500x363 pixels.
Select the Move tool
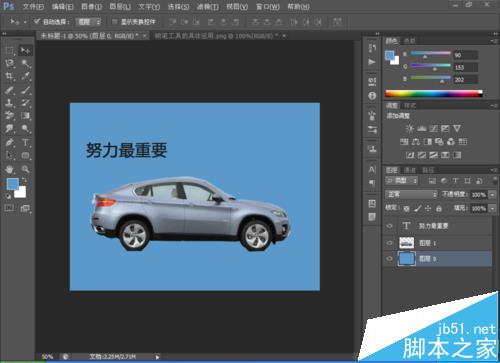point(25,50)
